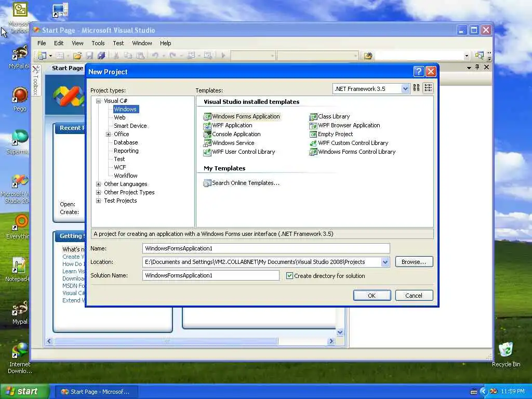Click Find in Files toolbar icon
The height and width of the screenshot is (399, 532).
point(368,56)
